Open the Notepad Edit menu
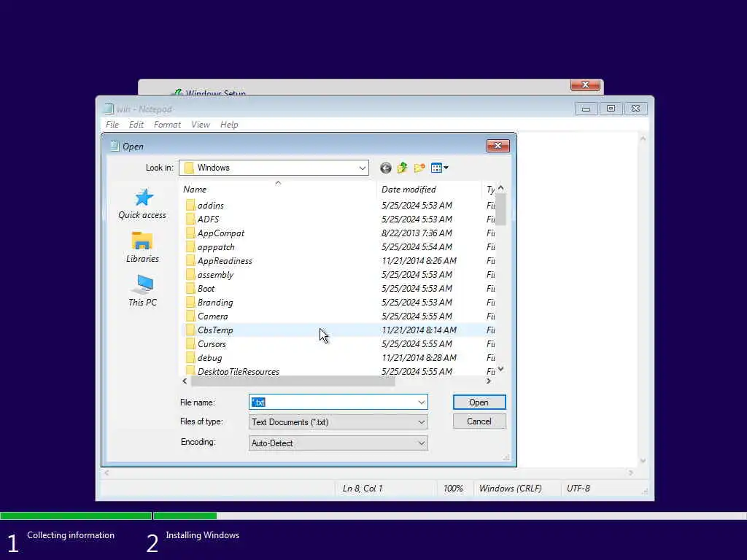747x560 pixels. pyautogui.click(x=136, y=125)
